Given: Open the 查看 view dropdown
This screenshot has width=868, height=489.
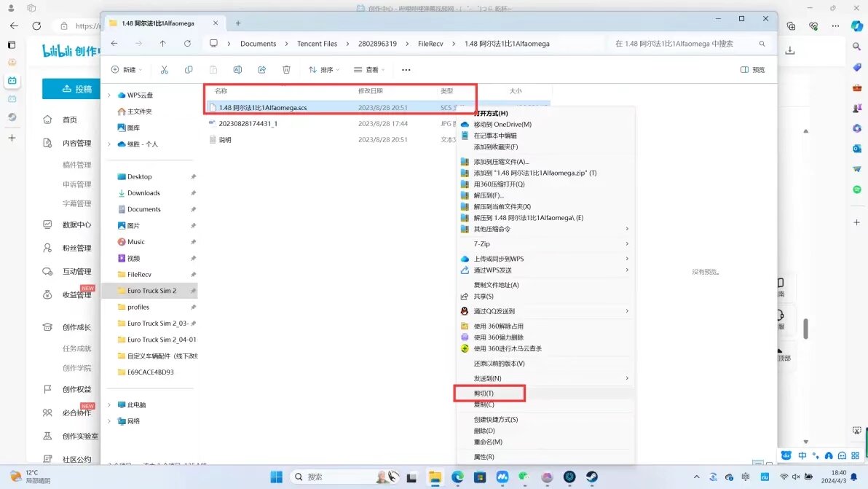Looking at the screenshot, I should pos(369,70).
